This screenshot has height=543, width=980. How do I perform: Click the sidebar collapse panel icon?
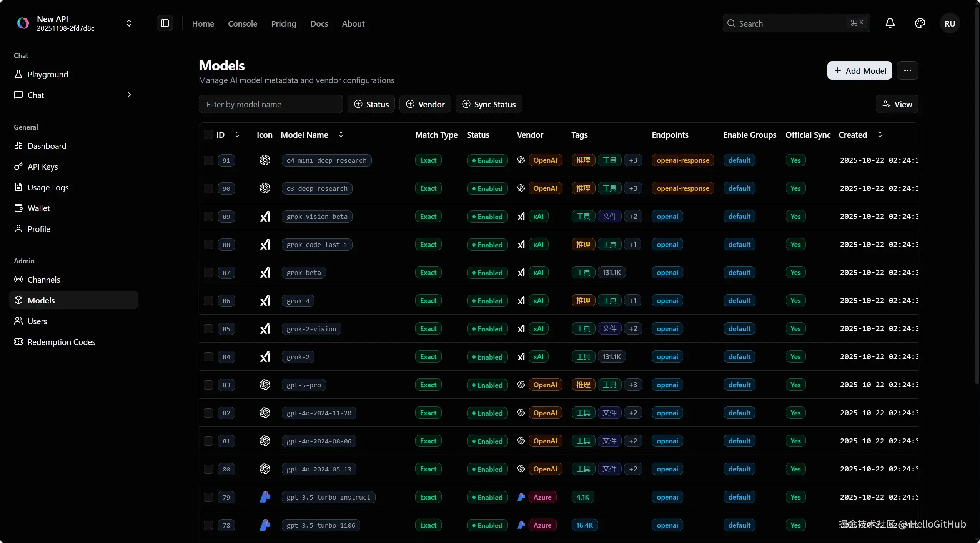pyautogui.click(x=165, y=23)
